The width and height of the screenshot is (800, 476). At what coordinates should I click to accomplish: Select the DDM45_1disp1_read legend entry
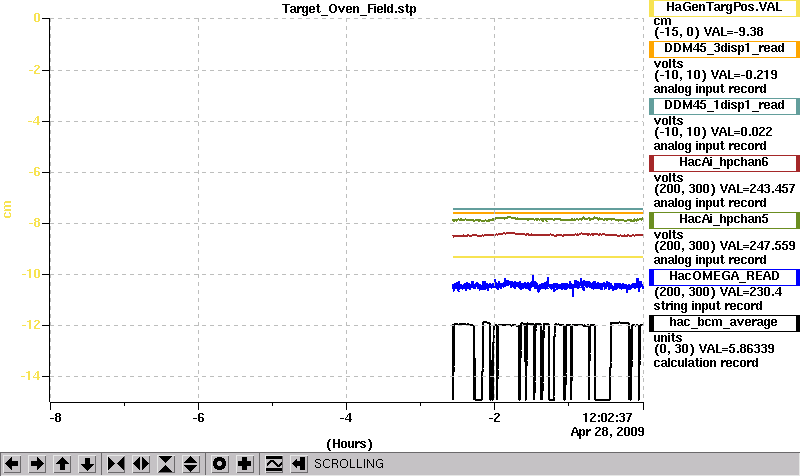(724, 106)
